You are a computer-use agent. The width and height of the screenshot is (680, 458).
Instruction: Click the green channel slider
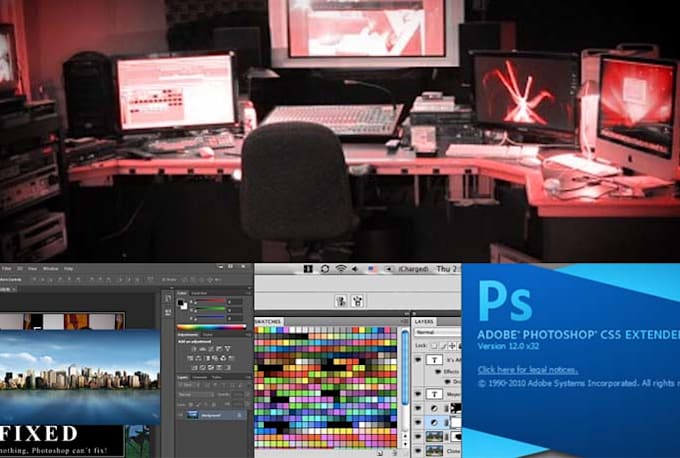[210, 310]
